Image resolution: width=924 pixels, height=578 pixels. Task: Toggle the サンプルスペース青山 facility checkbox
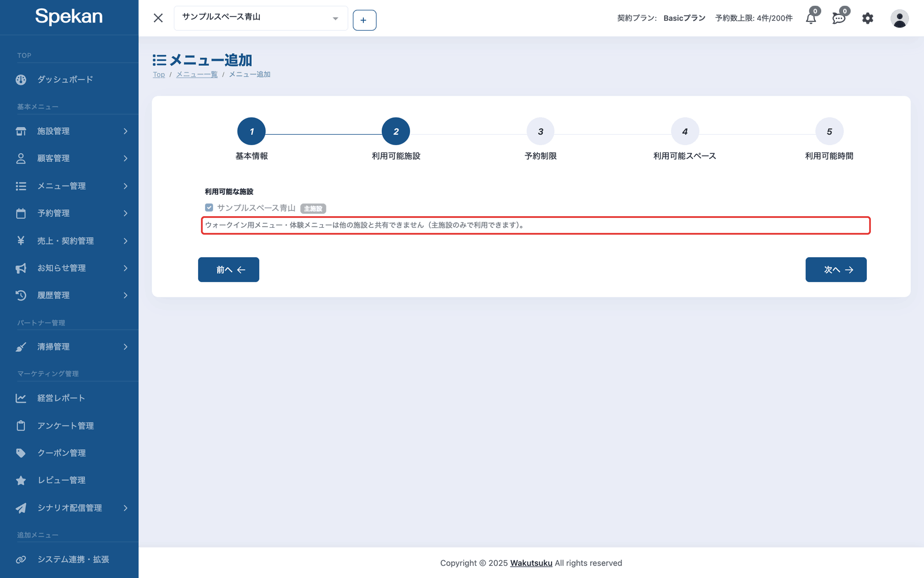[x=209, y=208]
